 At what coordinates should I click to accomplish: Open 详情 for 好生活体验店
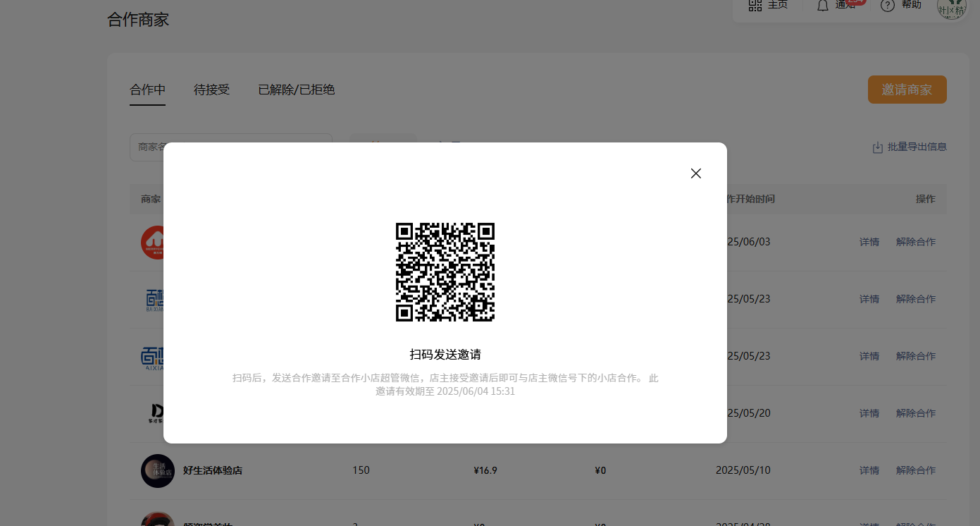click(x=869, y=470)
